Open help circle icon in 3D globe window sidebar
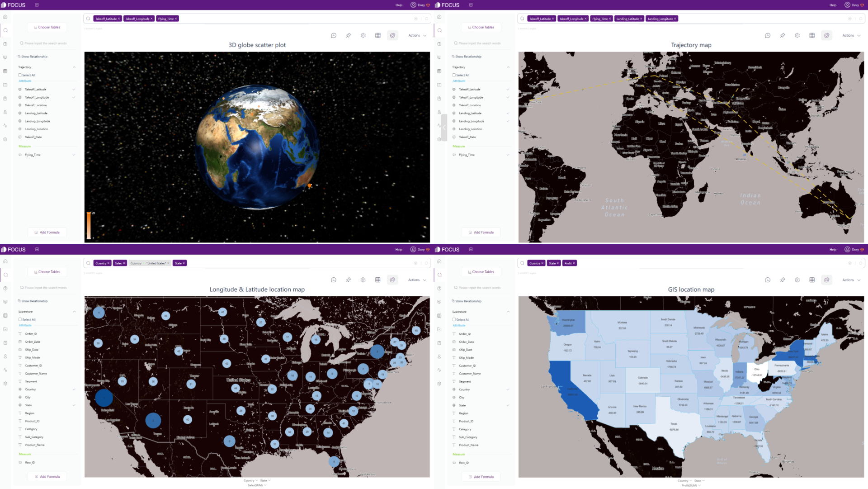This screenshot has width=868, height=489. tap(5, 44)
